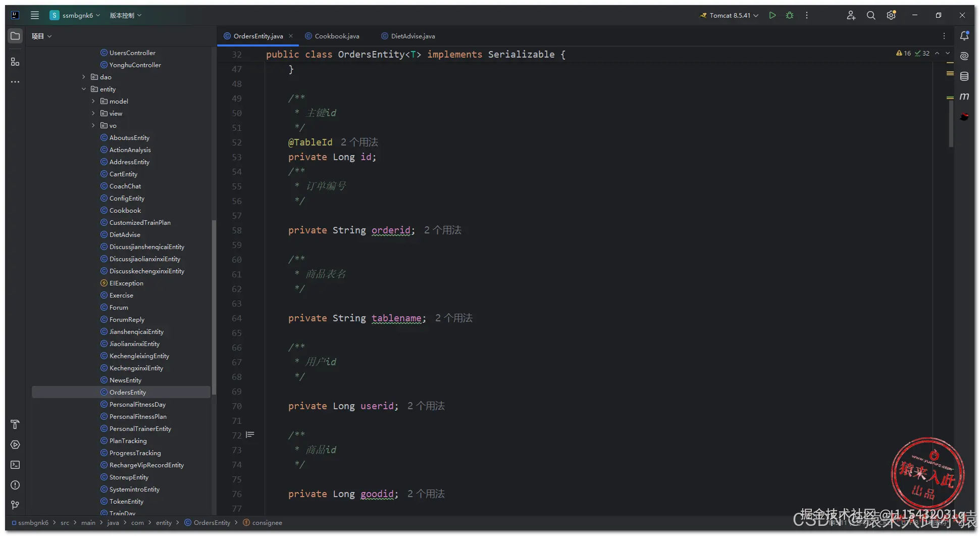
Task: Click src in the breadcrumb bar
Action: tap(65, 522)
